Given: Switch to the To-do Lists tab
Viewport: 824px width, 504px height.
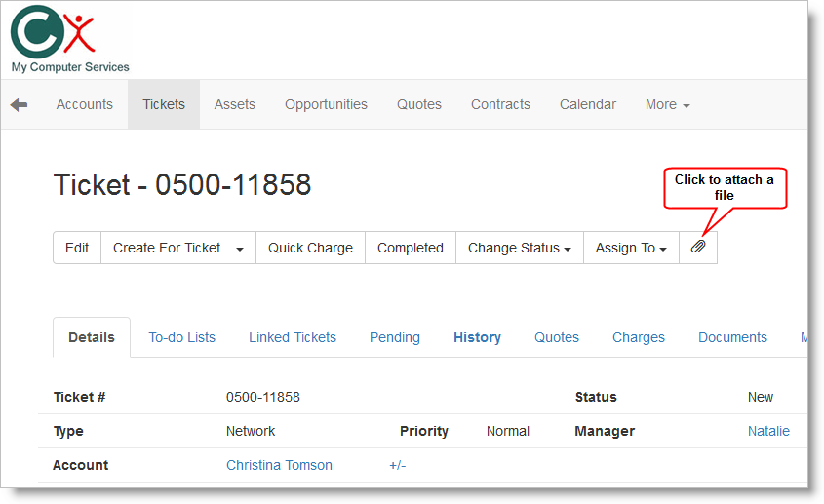Looking at the screenshot, I should coord(182,337).
